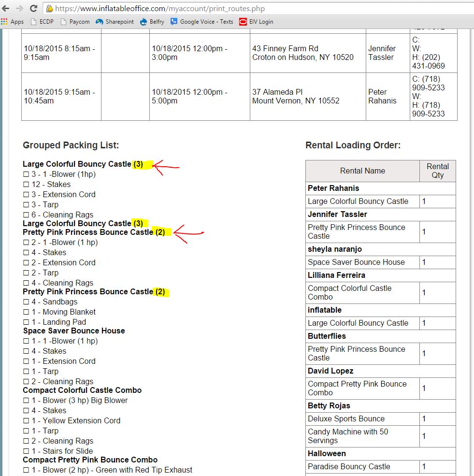This screenshot has height=476, width=474.
Task: Mark the 1 - Moving Blanket checkbox
Action: pos(26,312)
